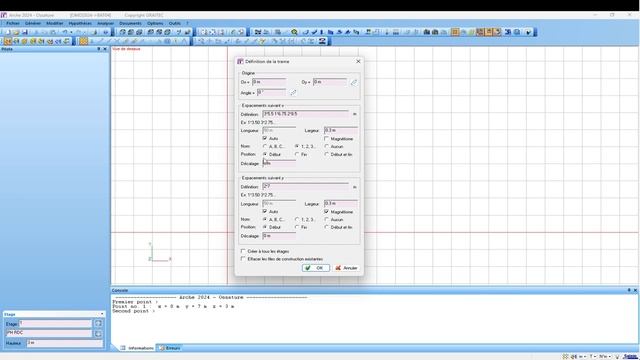This screenshot has height=360, width=640.
Task: Open the Options menu
Action: click(x=155, y=23)
